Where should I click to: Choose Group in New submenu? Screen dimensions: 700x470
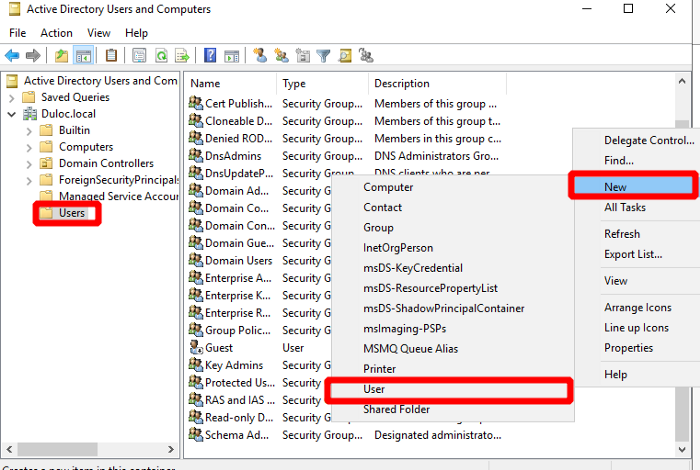tap(378, 228)
